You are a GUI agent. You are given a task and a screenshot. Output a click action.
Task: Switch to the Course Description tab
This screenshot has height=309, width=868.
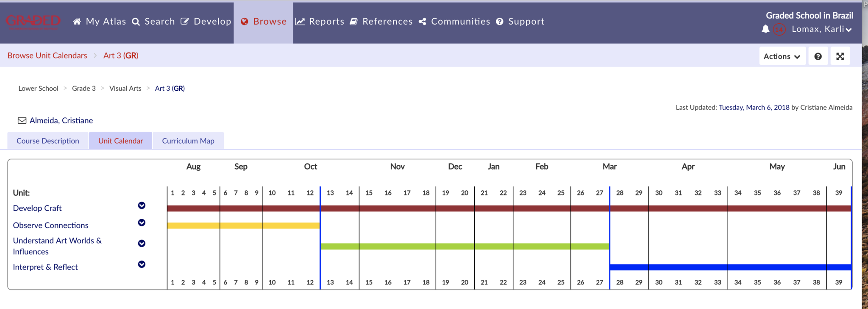48,141
